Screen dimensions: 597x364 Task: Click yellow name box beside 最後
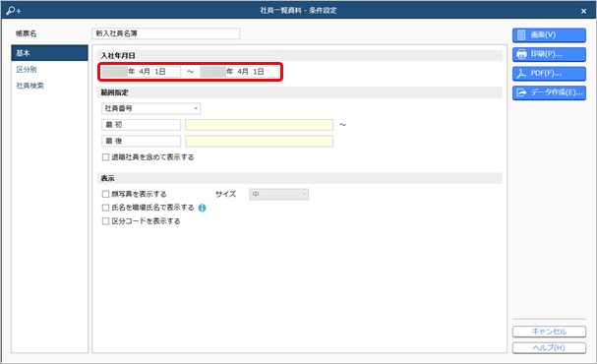(x=260, y=142)
